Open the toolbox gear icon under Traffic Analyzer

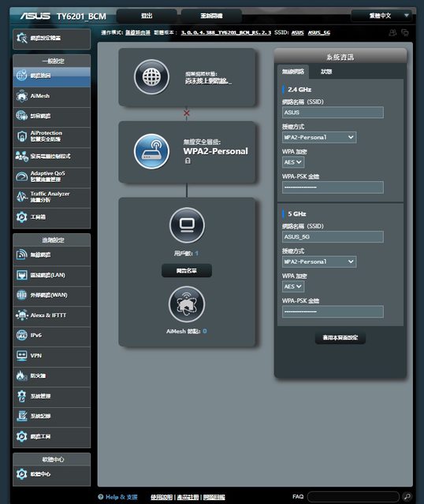pos(21,217)
